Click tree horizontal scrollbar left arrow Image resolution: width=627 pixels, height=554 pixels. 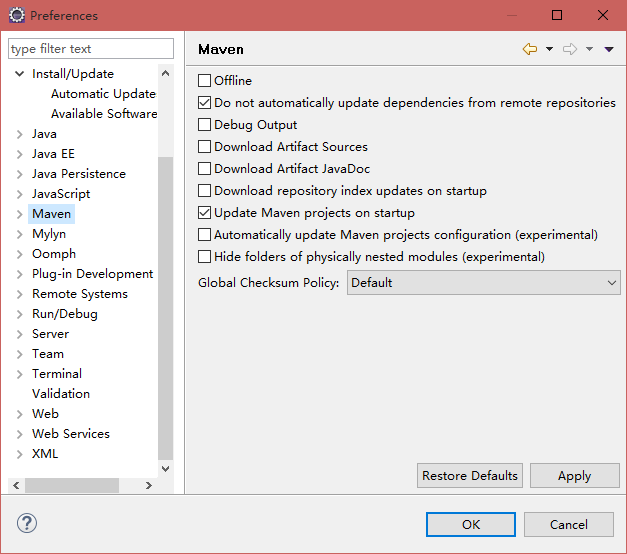click(16, 485)
